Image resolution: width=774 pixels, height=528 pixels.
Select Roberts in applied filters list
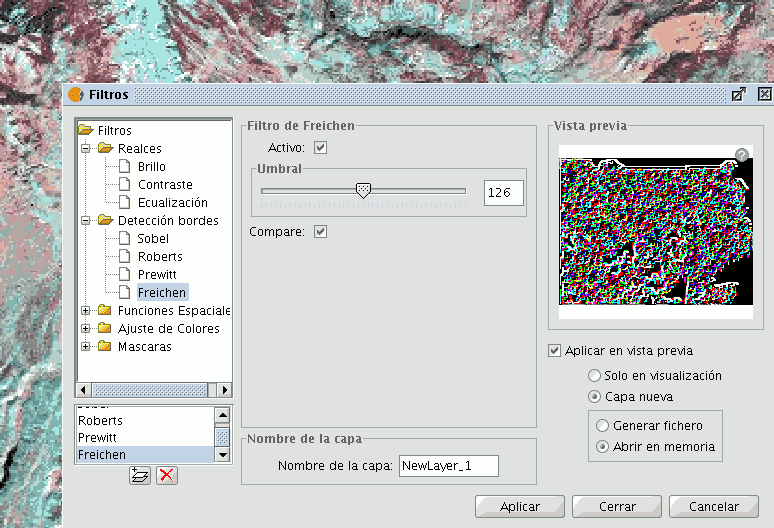(146, 420)
